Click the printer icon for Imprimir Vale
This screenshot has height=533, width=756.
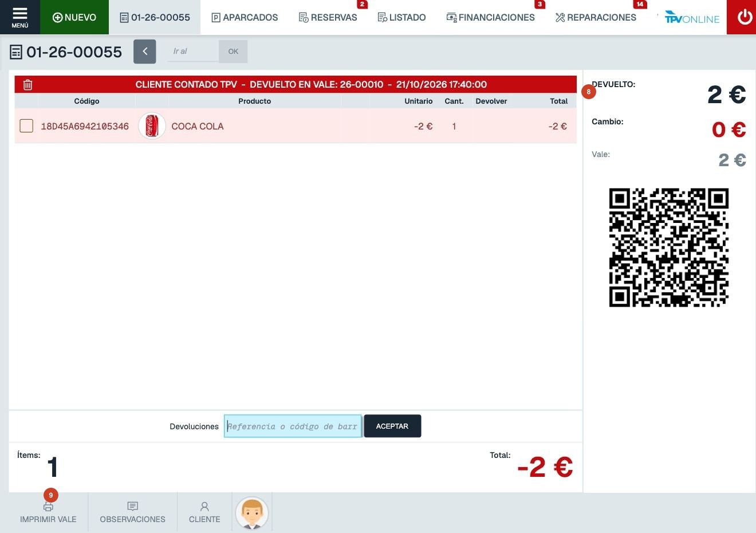(48, 507)
